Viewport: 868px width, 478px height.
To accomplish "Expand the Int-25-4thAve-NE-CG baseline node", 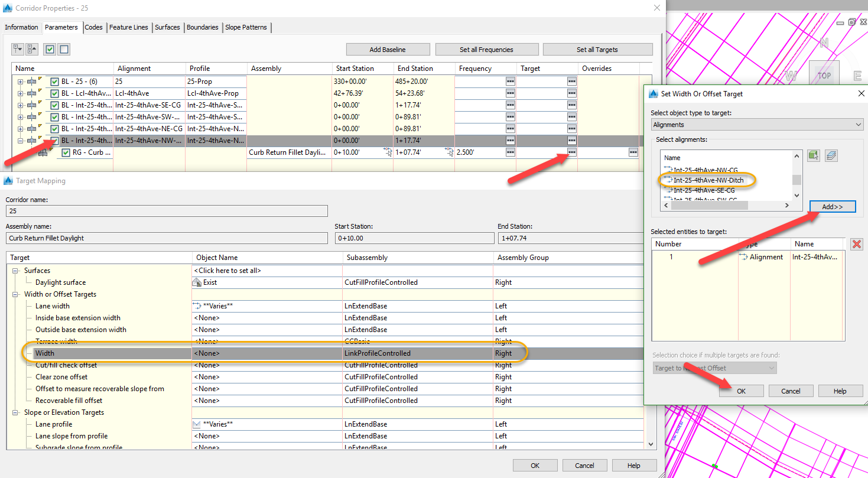I will click(x=21, y=129).
